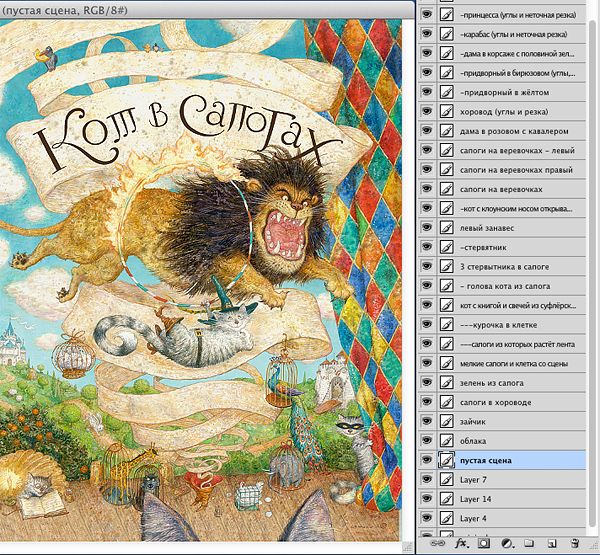Select layer name дама в розовом с кавалером
This screenshot has width=600, height=555.
click(x=514, y=131)
